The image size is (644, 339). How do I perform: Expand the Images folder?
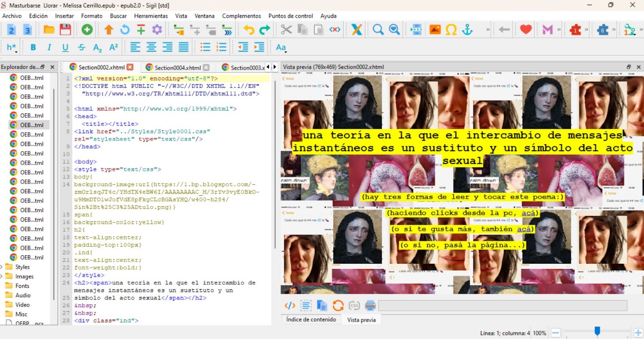[x=2, y=276]
